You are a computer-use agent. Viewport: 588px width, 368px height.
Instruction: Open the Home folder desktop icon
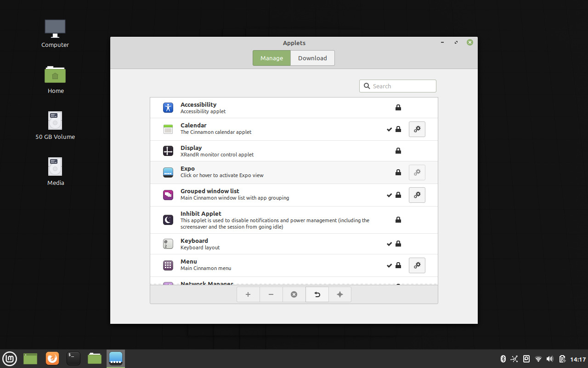55,79
